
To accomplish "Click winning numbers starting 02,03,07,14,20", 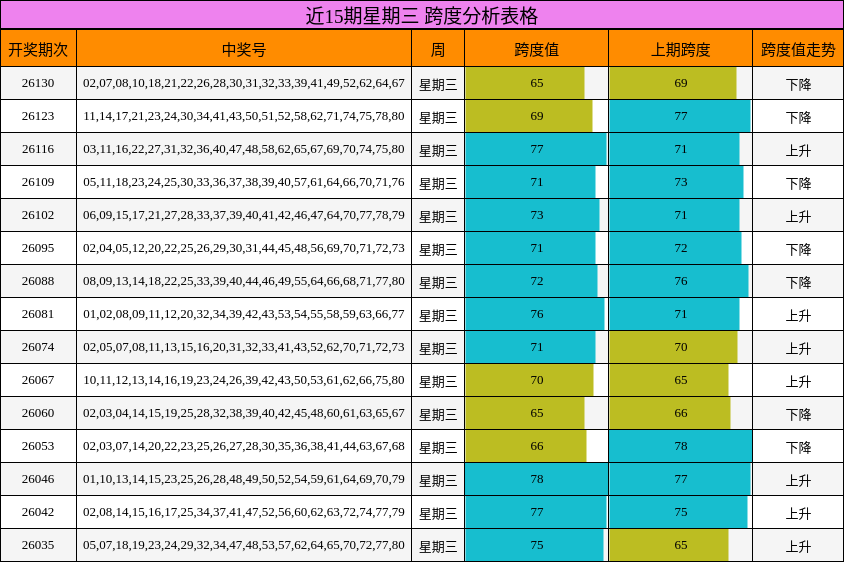I will coord(244,446).
